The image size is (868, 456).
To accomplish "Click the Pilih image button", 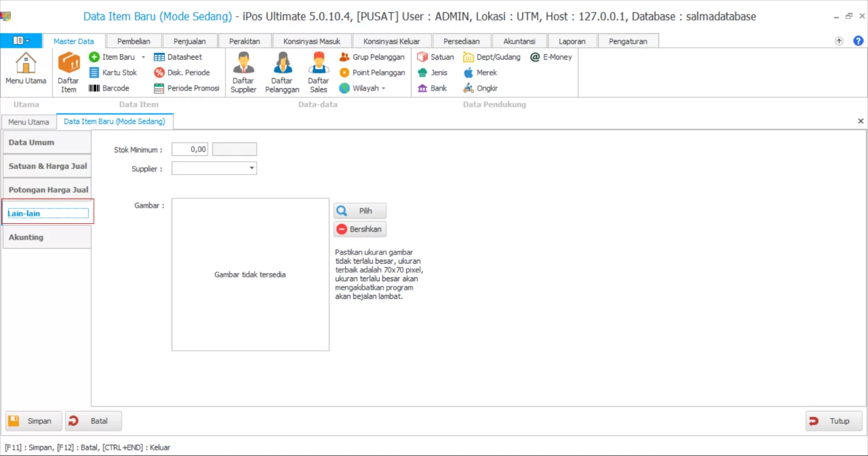I will (360, 211).
